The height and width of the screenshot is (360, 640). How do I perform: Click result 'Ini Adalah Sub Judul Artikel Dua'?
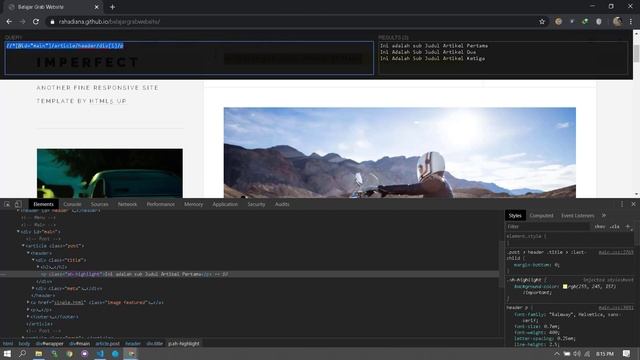[x=428, y=52]
